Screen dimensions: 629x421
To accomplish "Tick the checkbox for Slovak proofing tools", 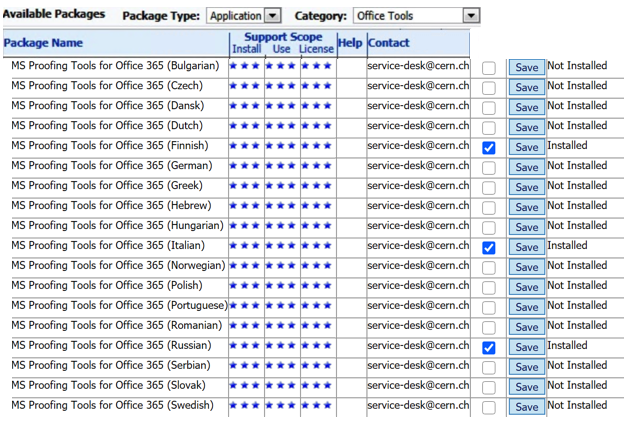I will point(489,388).
